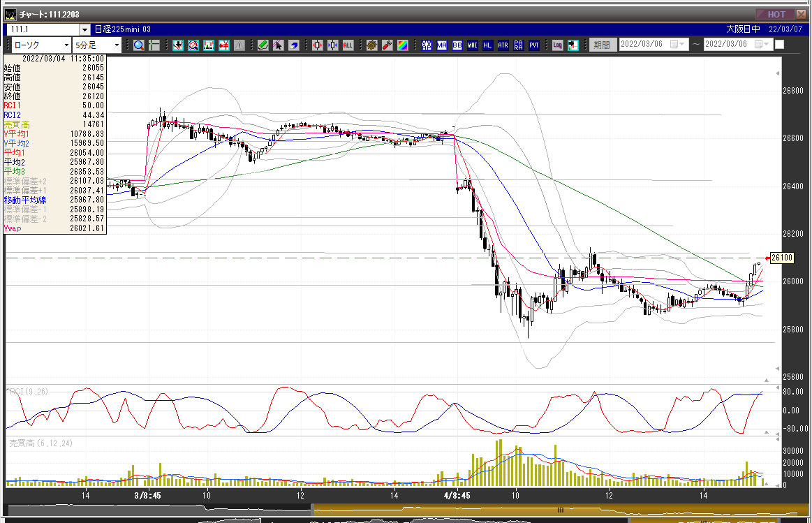Toggle the BB Bollinger Bands indicator

(457, 45)
